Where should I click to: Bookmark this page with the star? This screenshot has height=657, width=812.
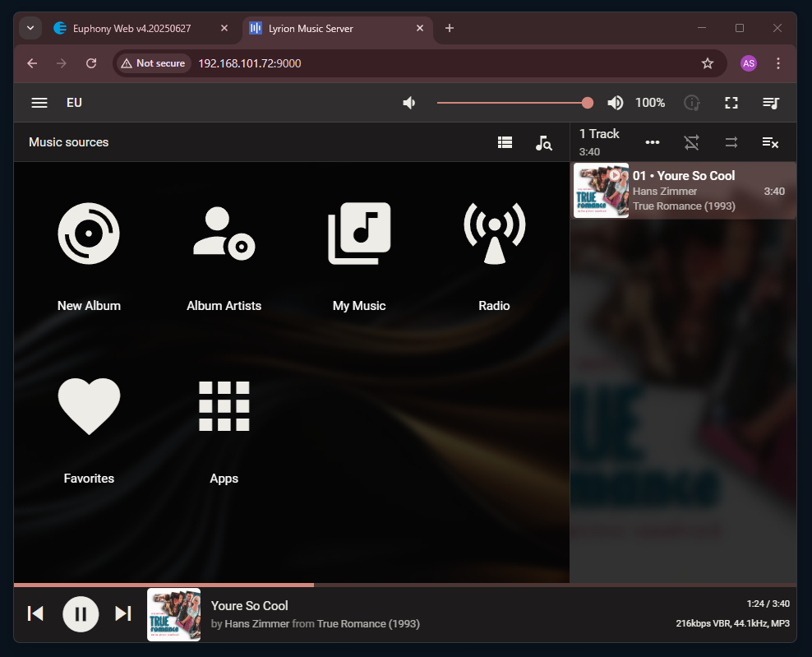(x=708, y=63)
